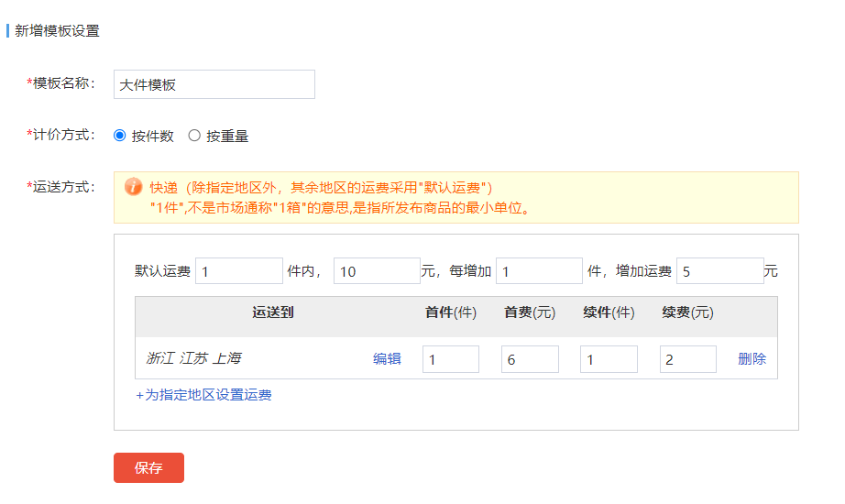Click the orange info icon beside 快递
845x504 pixels.
coord(133,187)
